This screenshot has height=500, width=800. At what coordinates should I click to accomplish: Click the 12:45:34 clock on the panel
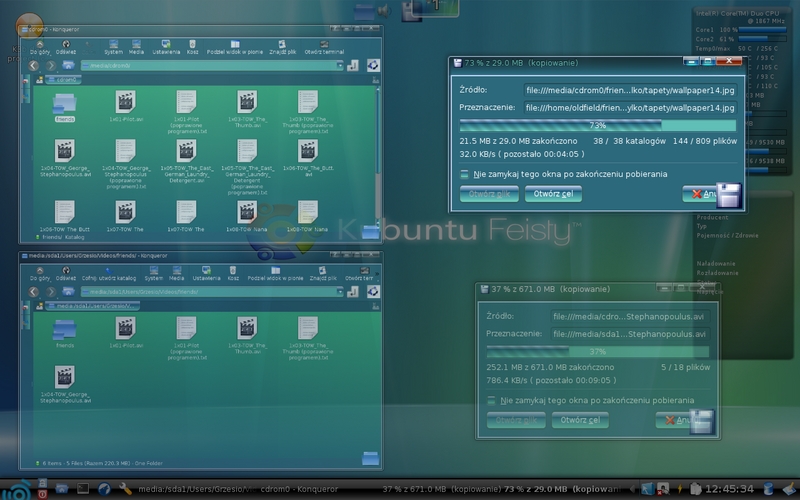point(730,489)
